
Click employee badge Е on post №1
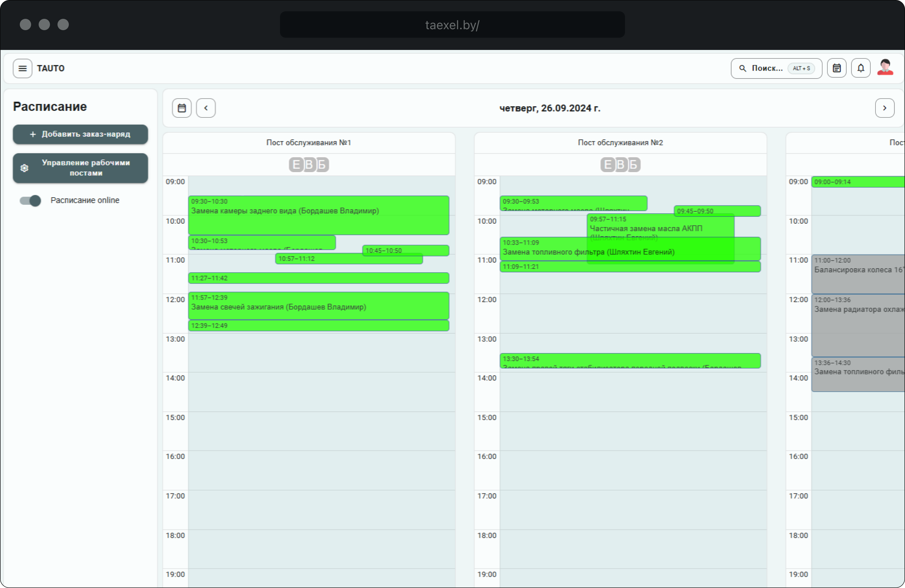click(296, 165)
